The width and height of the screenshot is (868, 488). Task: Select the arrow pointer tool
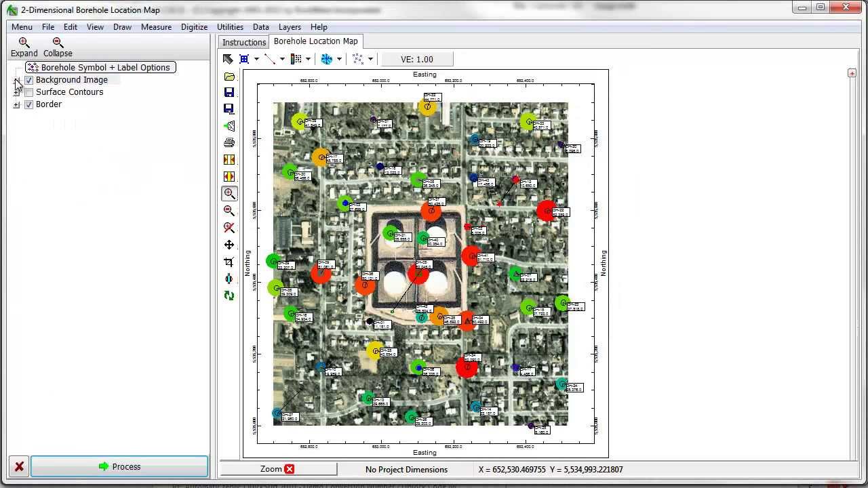[x=228, y=59]
